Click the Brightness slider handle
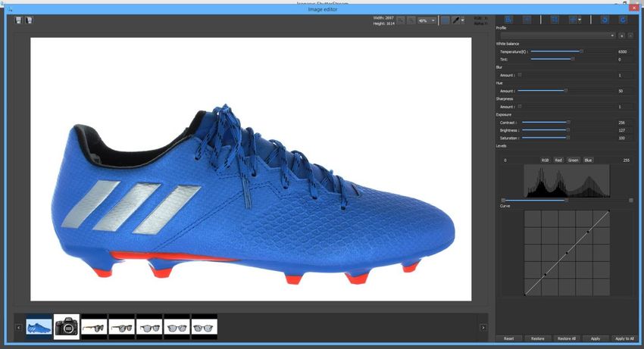 tap(568, 130)
